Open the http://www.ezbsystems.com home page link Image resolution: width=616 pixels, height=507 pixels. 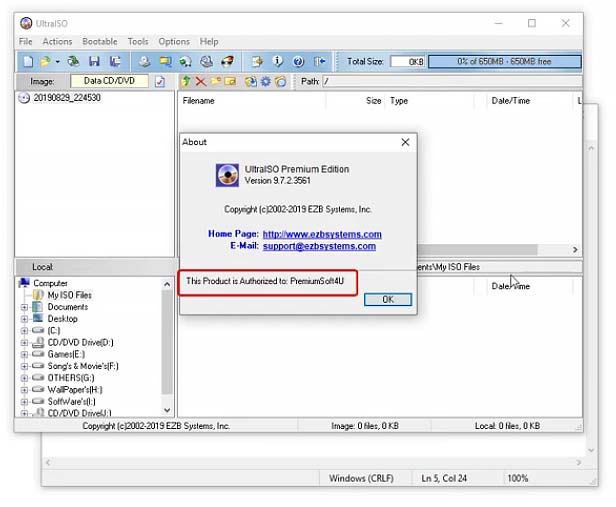(x=322, y=234)
